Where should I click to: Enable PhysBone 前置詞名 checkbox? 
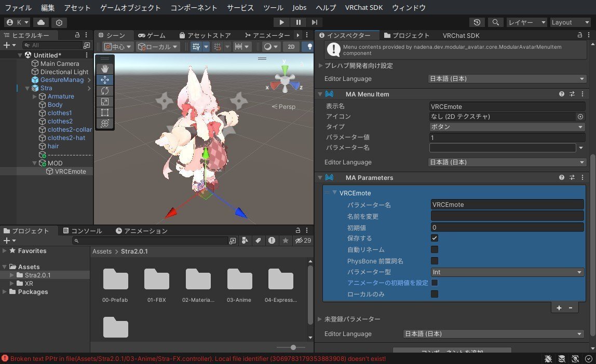pyautogui.click(x=435, y=261)
